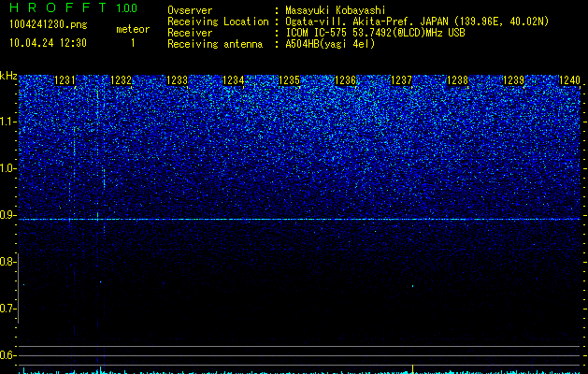Click the 1236 time marker
Viewport: 588px width, 374px height.
345,80
